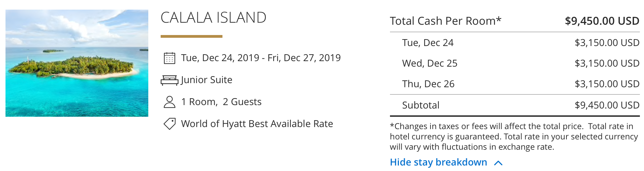Click the 1 Room, 2 Guests text
Image resolution: width=644 pixels, height=171 pixels.
221,102
